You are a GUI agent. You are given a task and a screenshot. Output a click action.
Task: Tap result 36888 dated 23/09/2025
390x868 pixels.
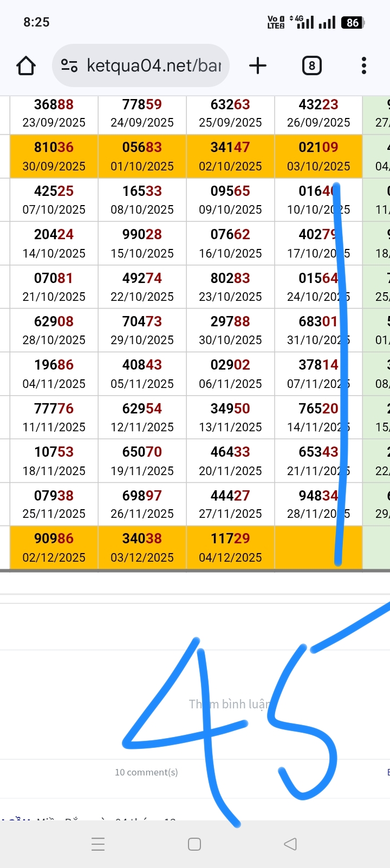click(54, 113)
